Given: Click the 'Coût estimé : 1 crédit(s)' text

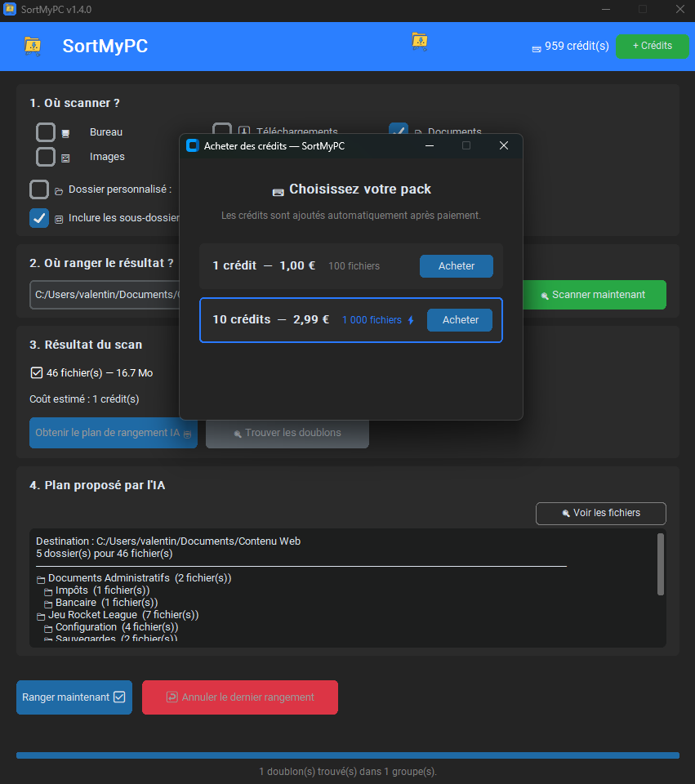Looking at the screenshot, I should click(x=84, y=399).
